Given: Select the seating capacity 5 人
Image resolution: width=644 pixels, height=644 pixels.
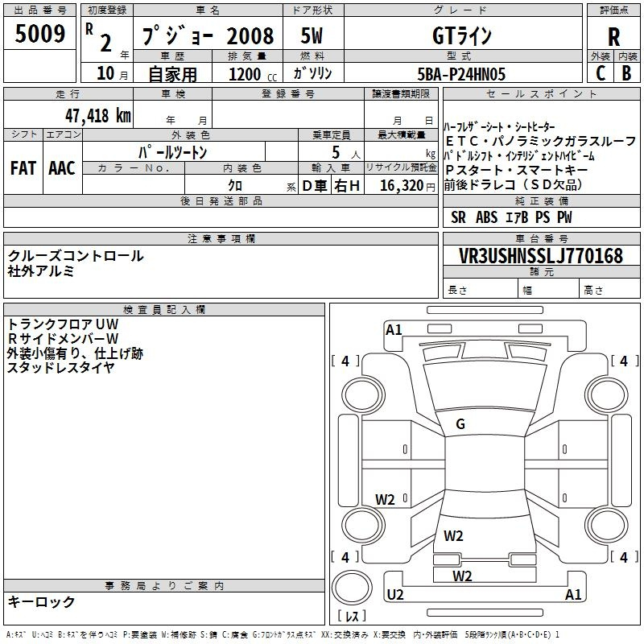Looking at the screenshot, I should 346,153.
